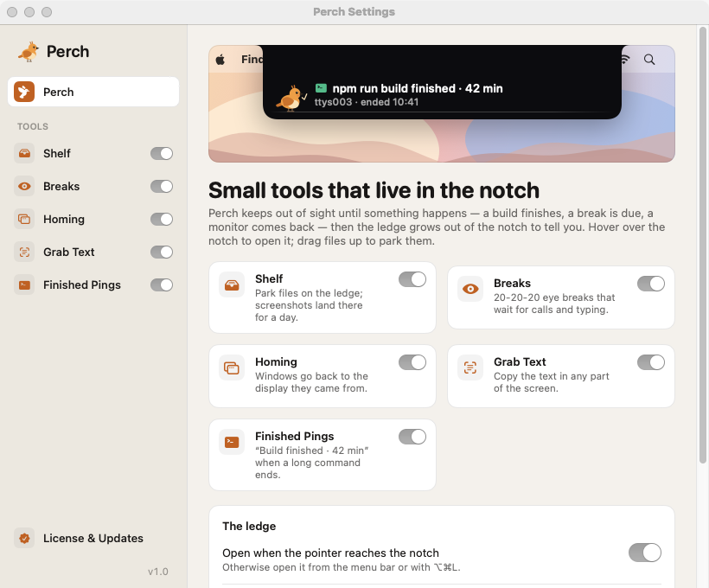Open the Breaks settings page from sidebar
Viewport: 709px width, 588px height.
point(61,187)
